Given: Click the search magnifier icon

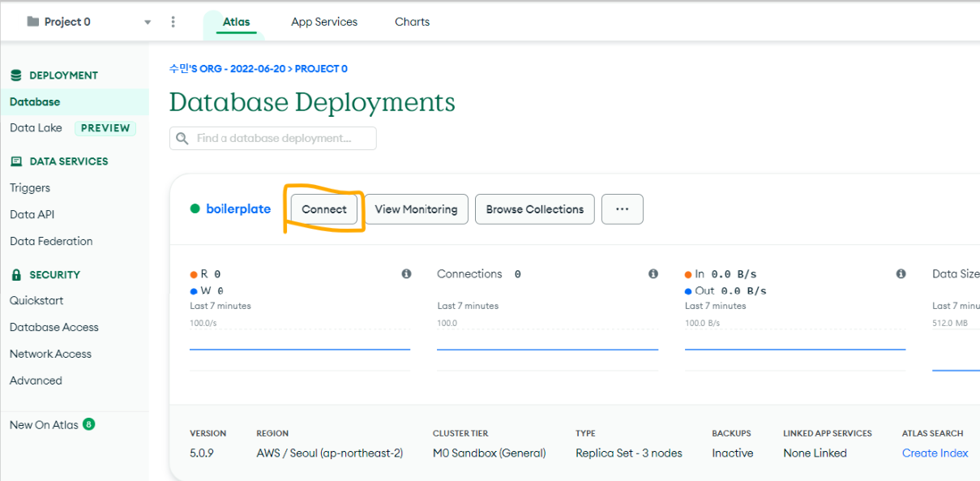Looking at the screenshot, I should pyautogui.click(x=182, y=139).
